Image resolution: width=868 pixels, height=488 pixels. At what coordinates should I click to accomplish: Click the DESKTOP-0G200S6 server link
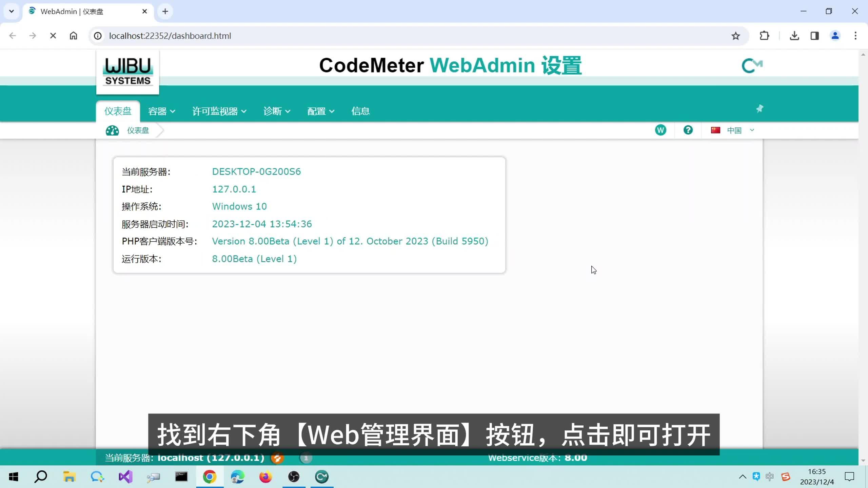(256, 171)
